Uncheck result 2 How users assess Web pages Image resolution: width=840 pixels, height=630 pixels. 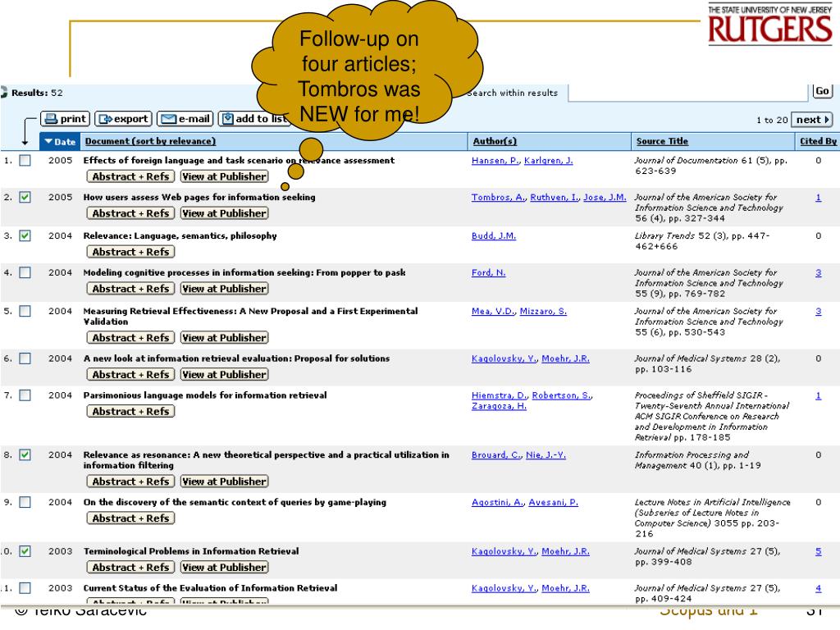tap(25, 197)
